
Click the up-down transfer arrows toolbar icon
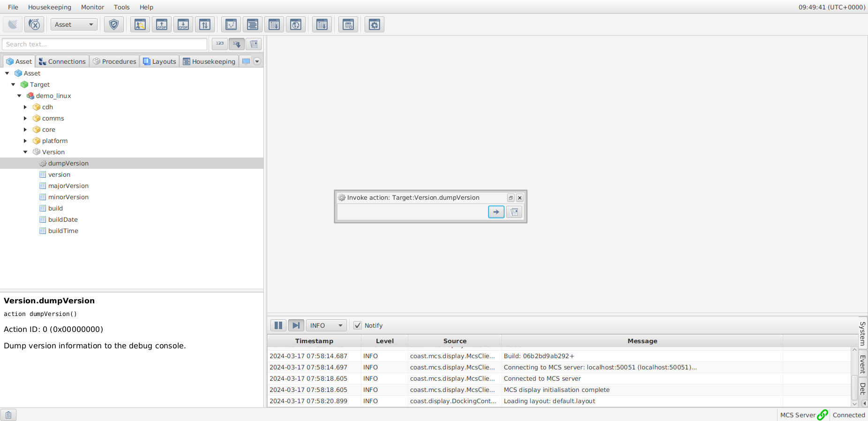[205, 24]
